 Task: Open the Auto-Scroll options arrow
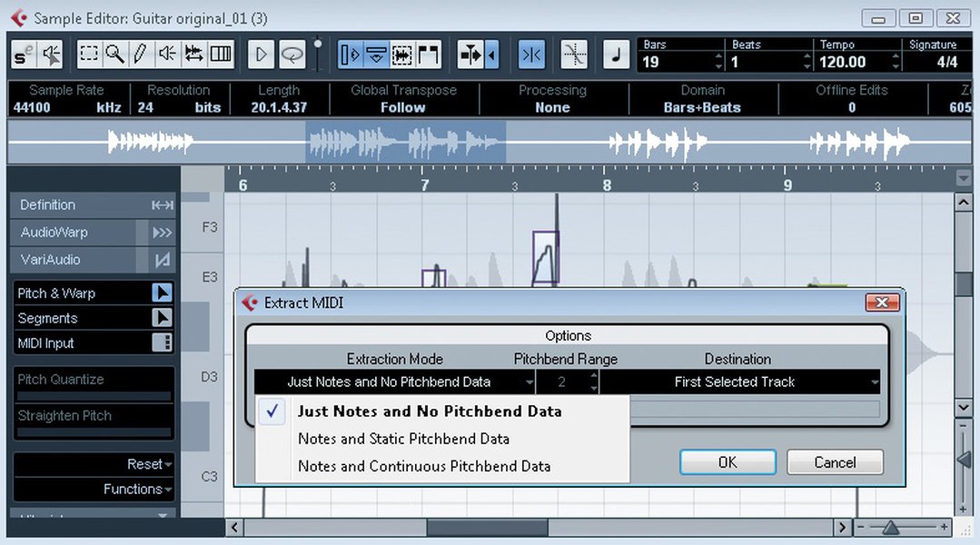tap(492, 55)
